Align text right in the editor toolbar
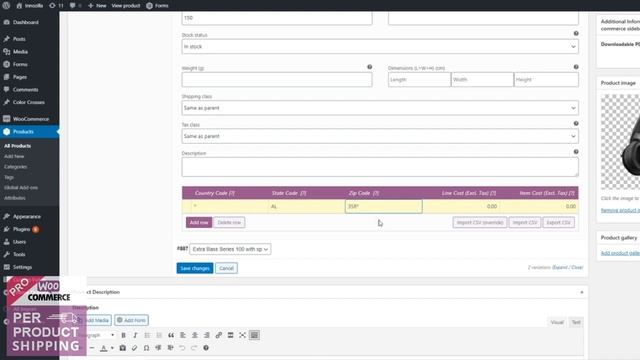The image size is (640, 360). [207, 335]
